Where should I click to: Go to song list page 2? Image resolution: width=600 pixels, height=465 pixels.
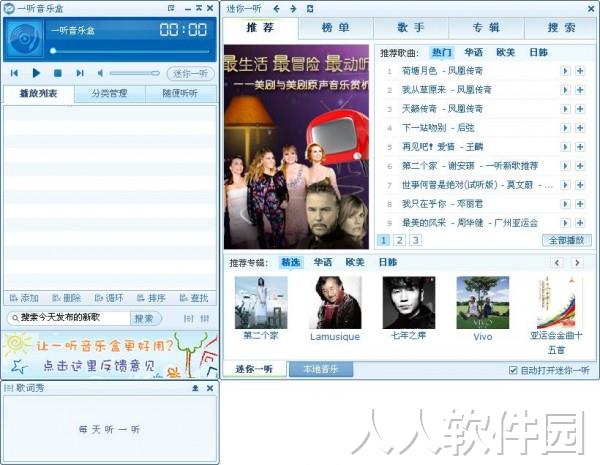click(x=399, y=240)
